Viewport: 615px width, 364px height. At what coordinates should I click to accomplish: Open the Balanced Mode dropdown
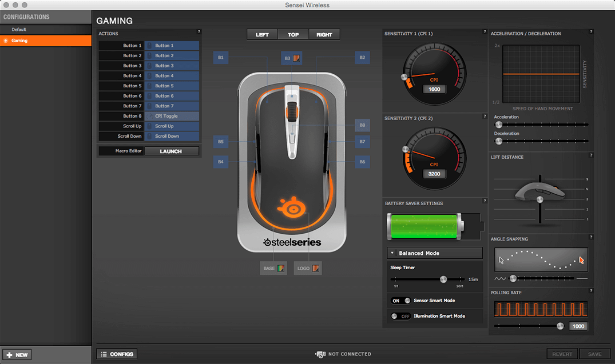pos(435,253)
